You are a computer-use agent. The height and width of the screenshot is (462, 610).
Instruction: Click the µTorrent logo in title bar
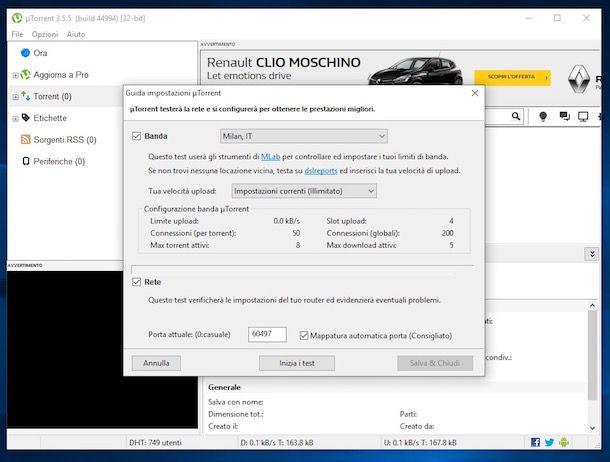17,18
